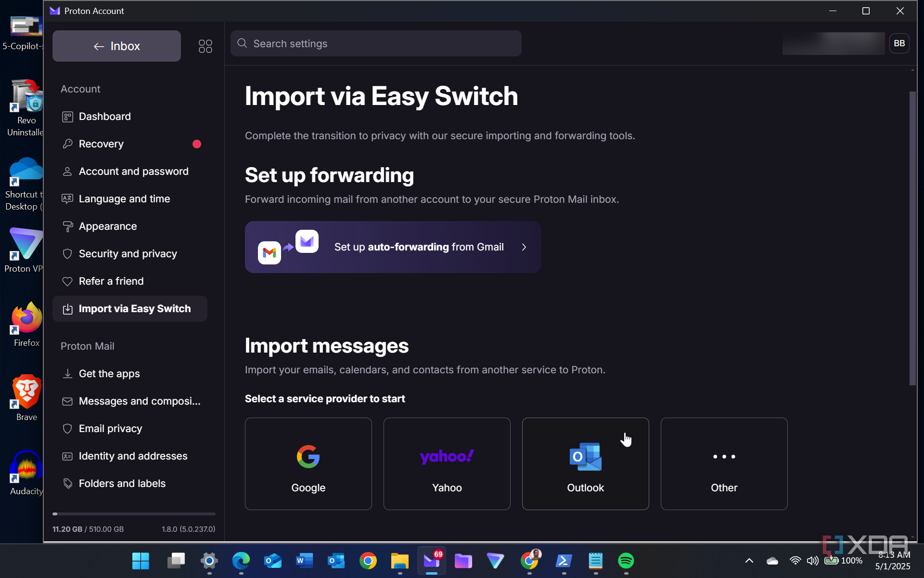The image size is (924, 578).
Task: Click the Dashboard sidebar icon
Action: coord(67,117)
